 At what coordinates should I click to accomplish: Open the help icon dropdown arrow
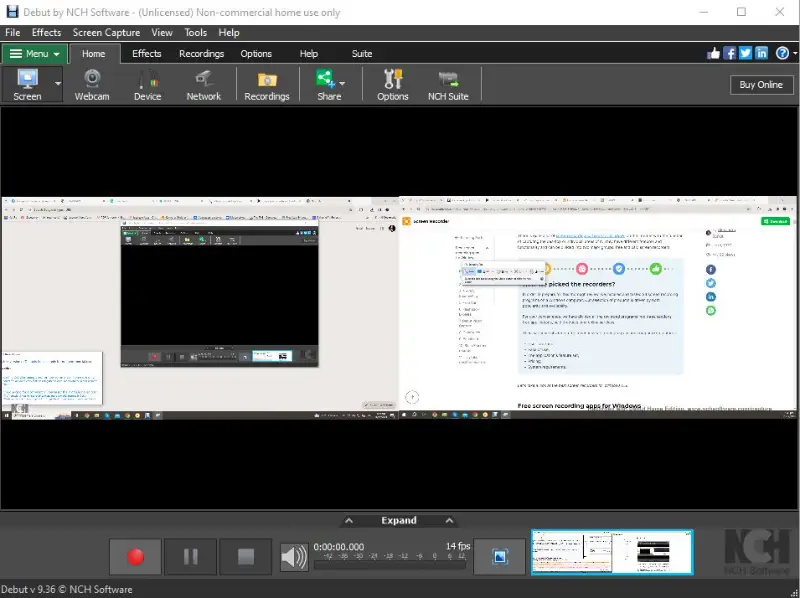pos(795,53)
